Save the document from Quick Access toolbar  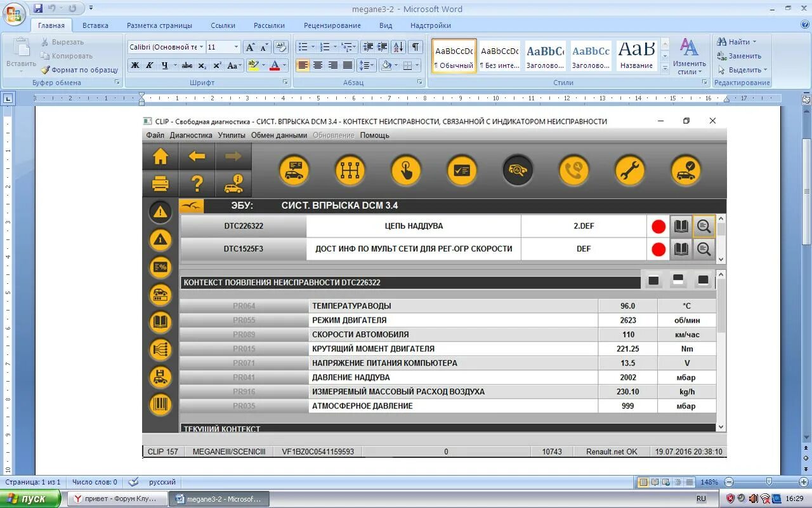click(38, 8)
